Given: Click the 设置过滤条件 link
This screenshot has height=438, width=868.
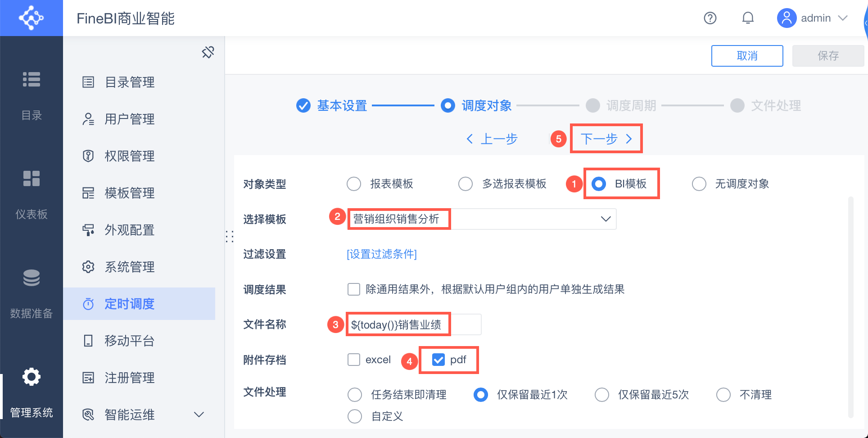Looking at the screenshot, I should coord(382,254).
